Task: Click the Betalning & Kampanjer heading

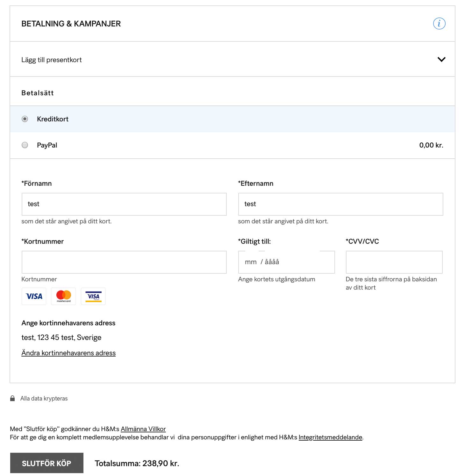Action: tap(71, 24)
